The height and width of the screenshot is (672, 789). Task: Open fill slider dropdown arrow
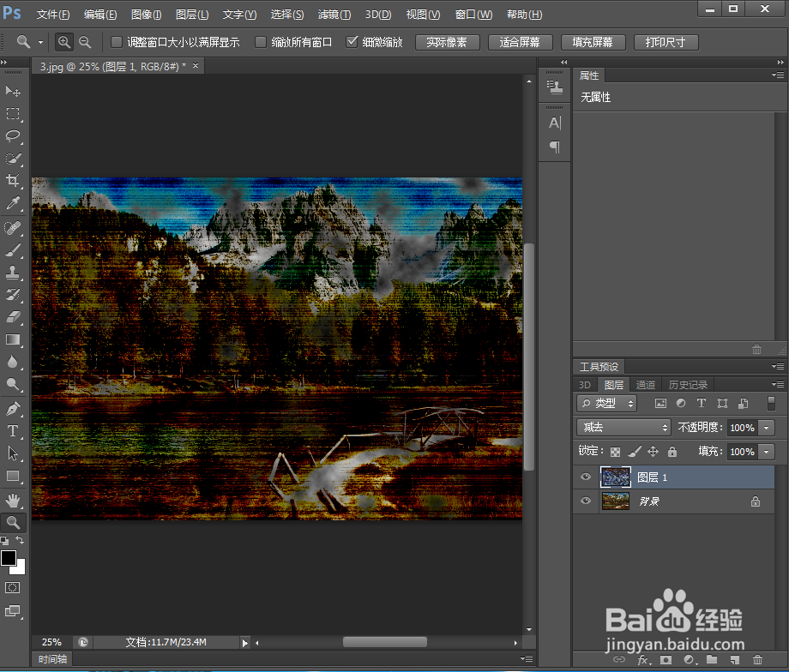coord(767,452)
